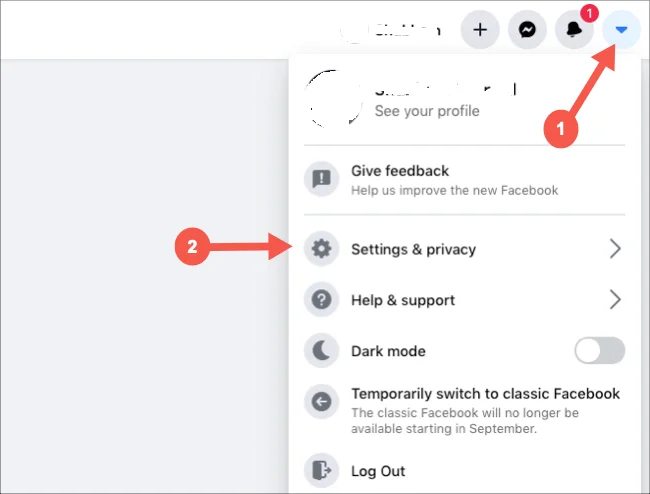This screenshot has width=650, height=494.
Task: Click the Help & support question mark icon
Action: click(321, 300)
